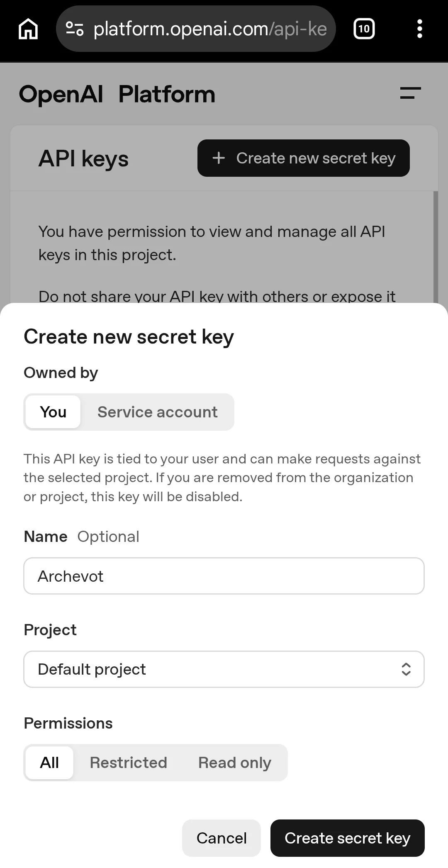Viewport: 448px width, 868px height.
Task: Click the Create new secret key button
Action: pyautogui.click(x=303, y=158)
